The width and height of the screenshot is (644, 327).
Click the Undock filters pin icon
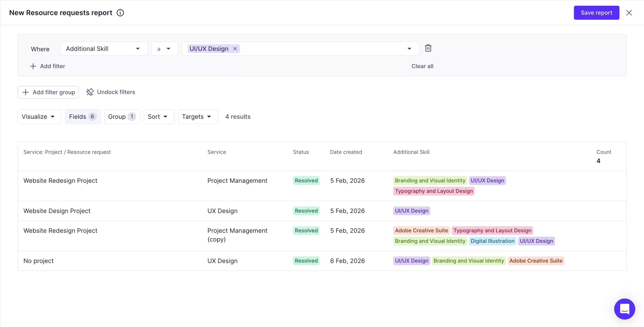[x=90, y=92]
